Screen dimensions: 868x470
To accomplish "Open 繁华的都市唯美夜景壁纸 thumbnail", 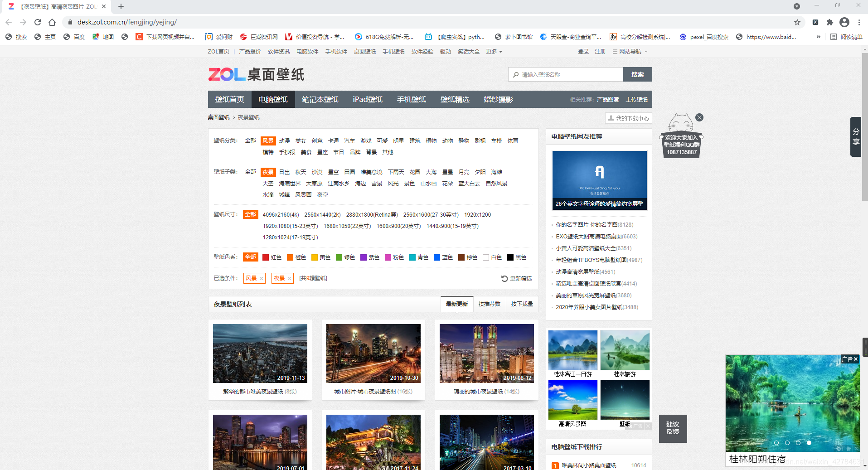I will 260,354.
